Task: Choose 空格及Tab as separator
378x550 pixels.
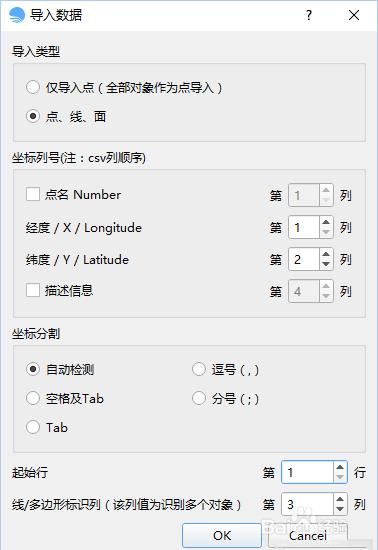Action: 33,398
